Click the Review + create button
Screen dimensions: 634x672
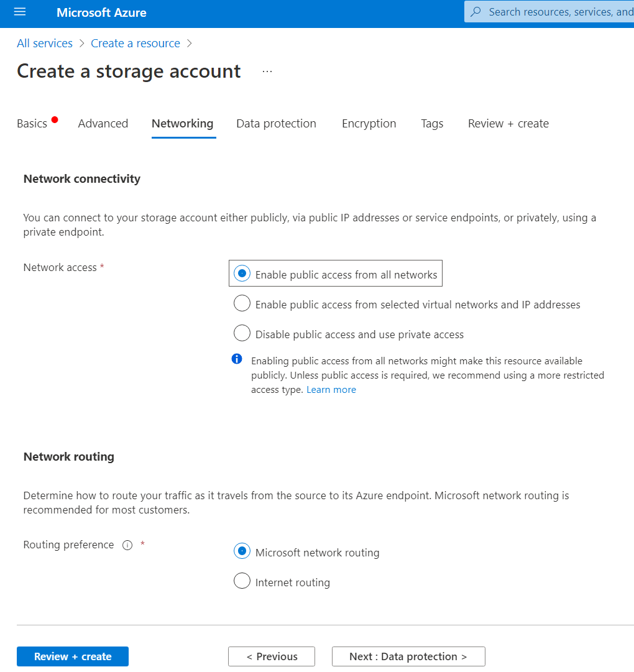pyautogui.click(x=72, y=656)
